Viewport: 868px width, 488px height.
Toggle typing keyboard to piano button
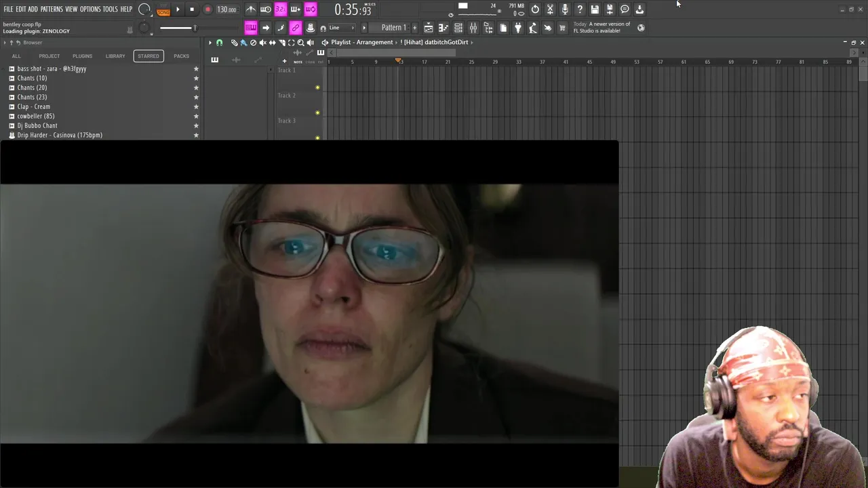click(251, 28)
